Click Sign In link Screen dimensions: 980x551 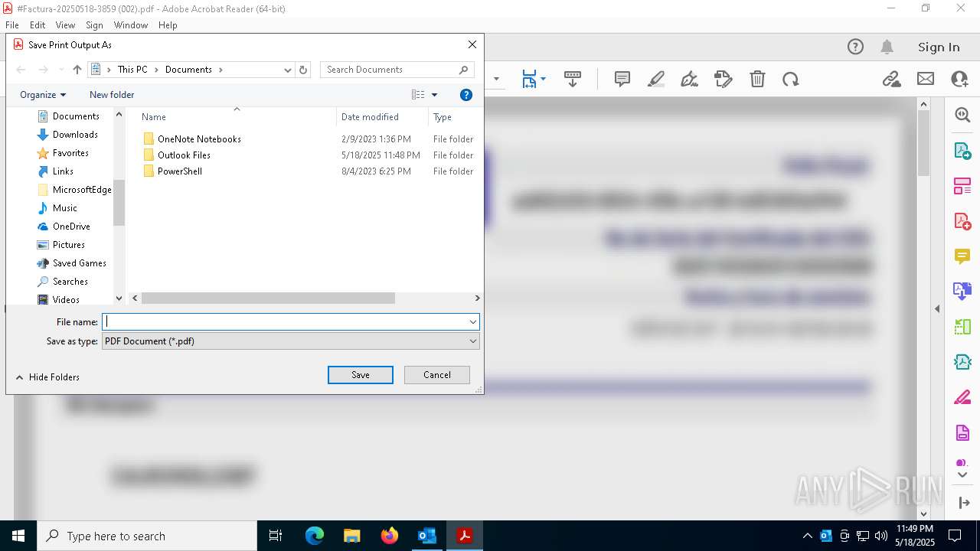pyautogui.click(x=939, y=47)
